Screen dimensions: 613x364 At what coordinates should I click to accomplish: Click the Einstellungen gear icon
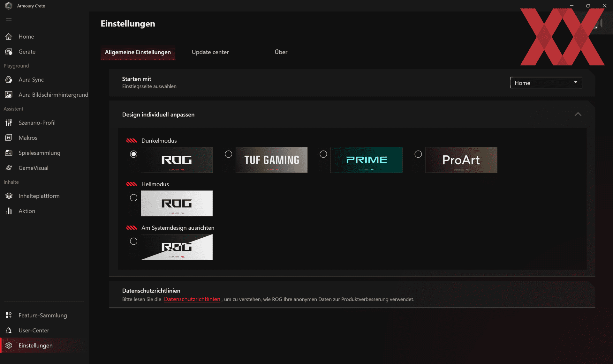[9, 345]
